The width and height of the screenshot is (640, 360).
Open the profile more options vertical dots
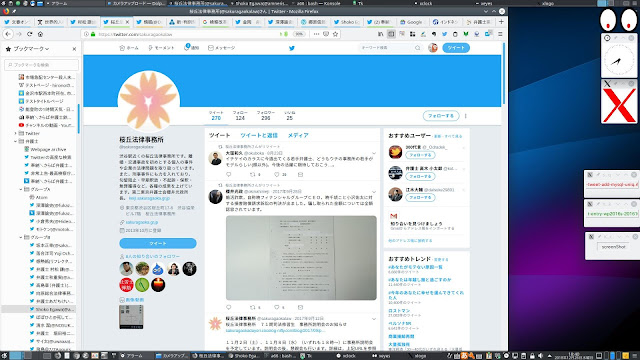pyautogui.click(x=465, y=116)
